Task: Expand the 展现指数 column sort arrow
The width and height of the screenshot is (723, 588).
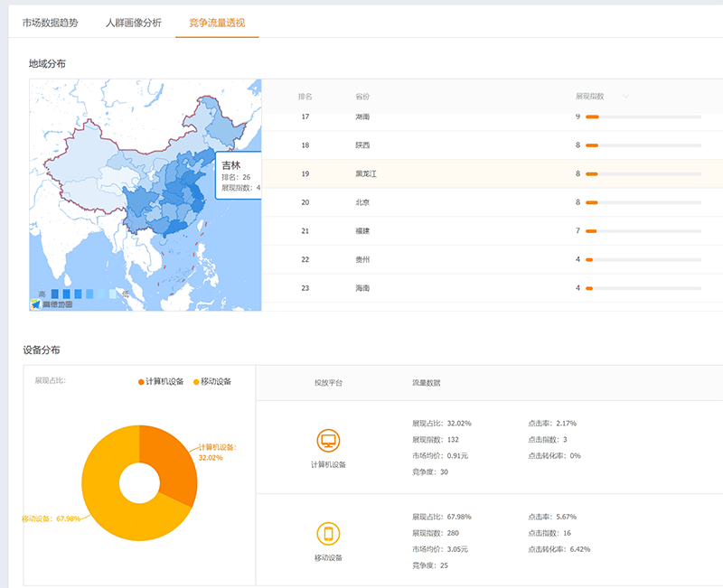Action: (x=624, y=97)
